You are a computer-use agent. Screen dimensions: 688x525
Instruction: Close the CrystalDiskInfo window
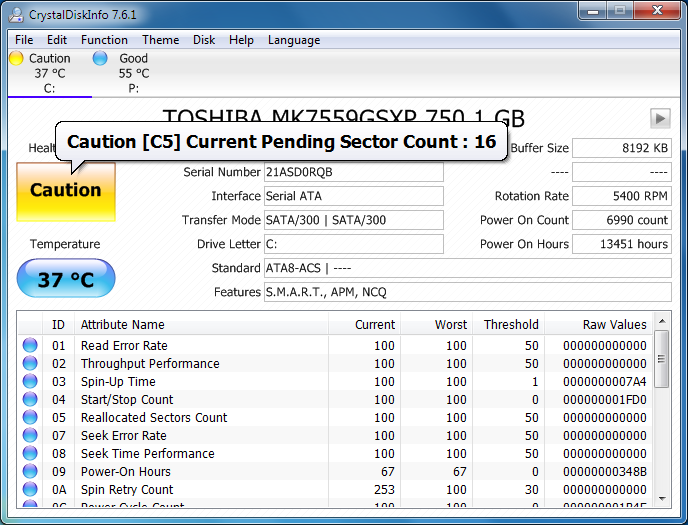click(x=657, y=11)
